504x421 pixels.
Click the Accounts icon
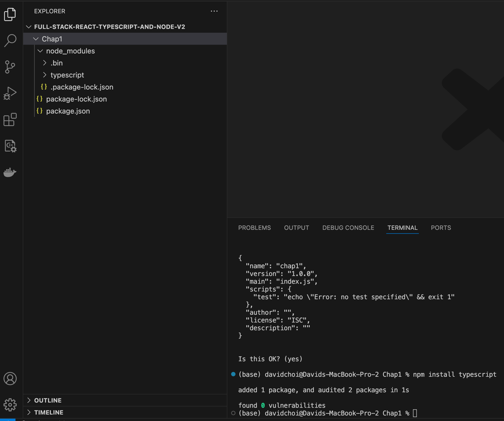(10, 379)
